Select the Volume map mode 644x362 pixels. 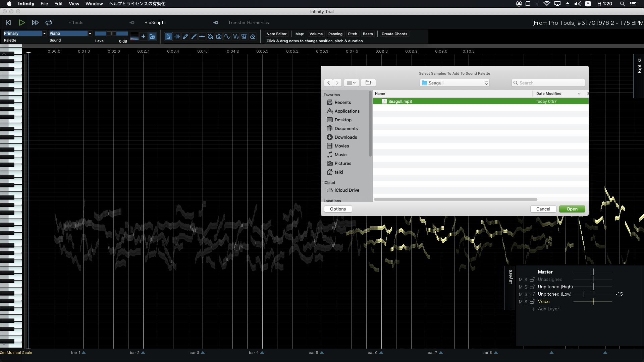[x=316, y=34]
